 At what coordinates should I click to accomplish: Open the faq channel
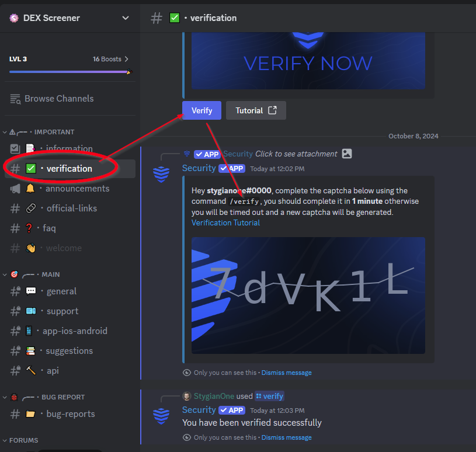[x=71, y=228]
